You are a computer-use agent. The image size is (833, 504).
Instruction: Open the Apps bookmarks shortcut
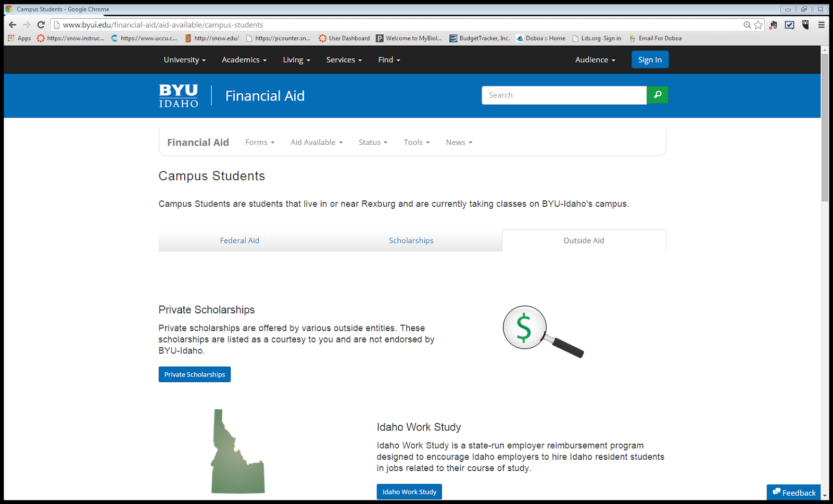(19, 38)
